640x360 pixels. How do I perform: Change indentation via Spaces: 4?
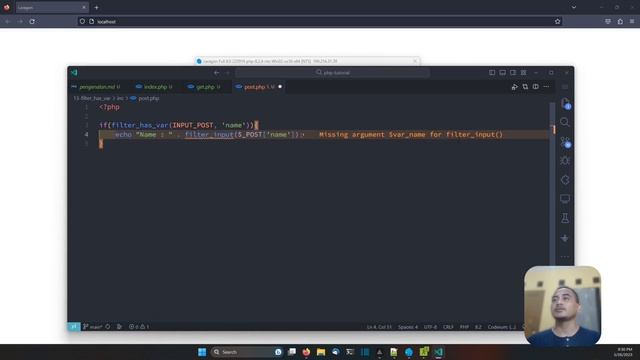point(408,327)
